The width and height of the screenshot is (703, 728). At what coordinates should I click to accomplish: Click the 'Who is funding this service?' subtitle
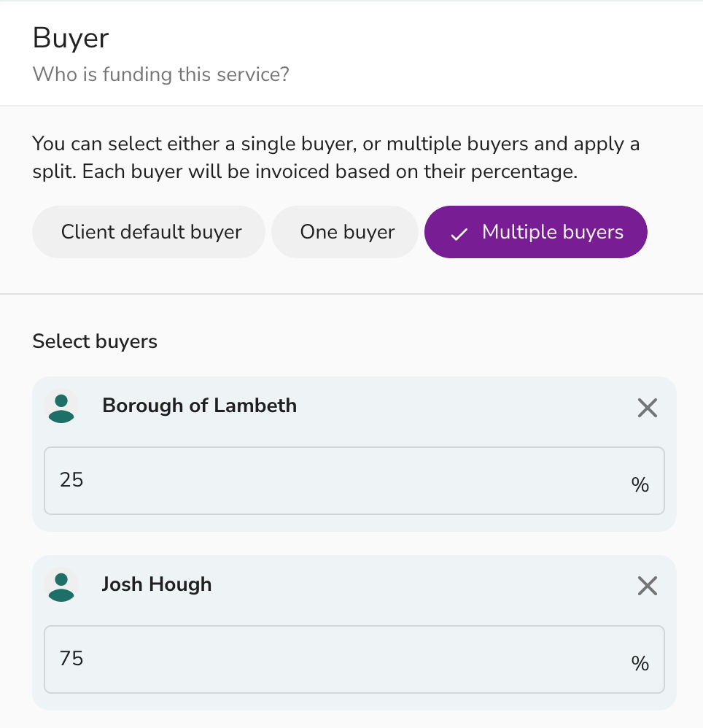161,74
